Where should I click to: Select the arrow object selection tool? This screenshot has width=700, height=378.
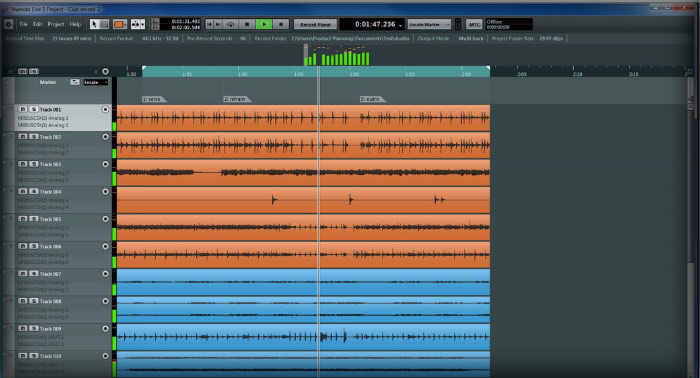(94, 24)
